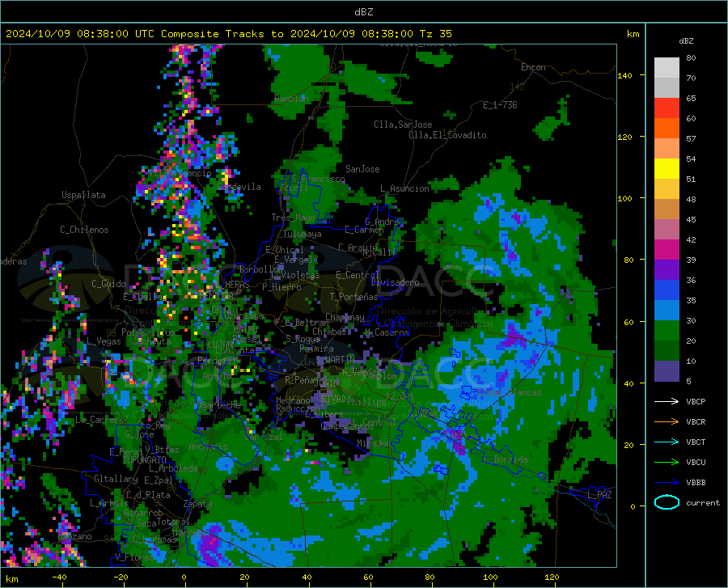Click the 140 km tick on right axis
Image resolution: width=728 pixels, height=588 pixels.
(x=624, y=76)
